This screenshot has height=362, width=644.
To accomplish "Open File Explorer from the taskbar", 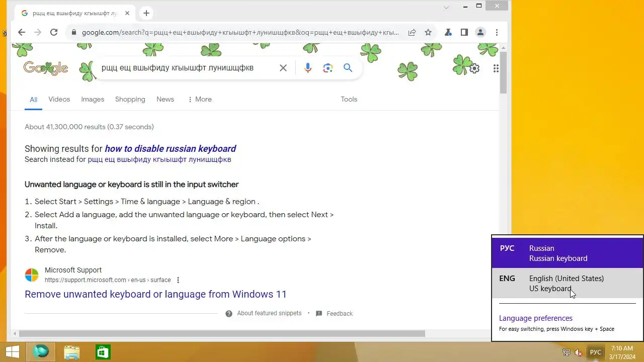I will [x=72, y=352].
